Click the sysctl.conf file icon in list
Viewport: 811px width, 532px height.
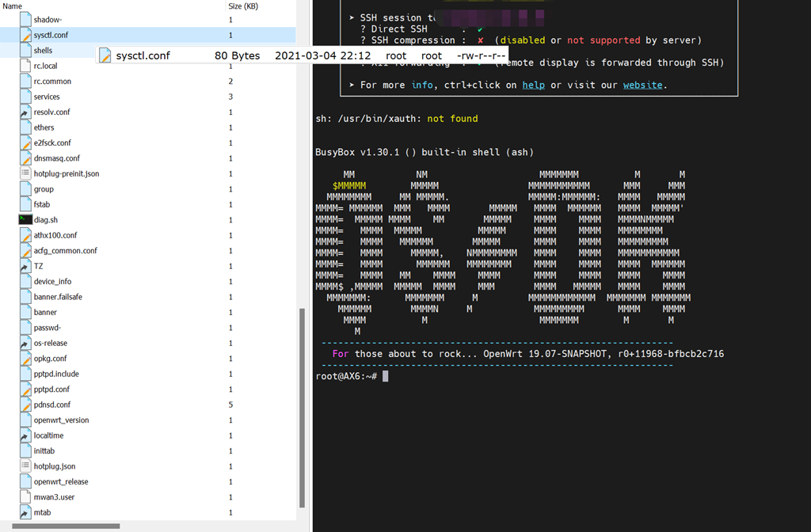[25, 35]
